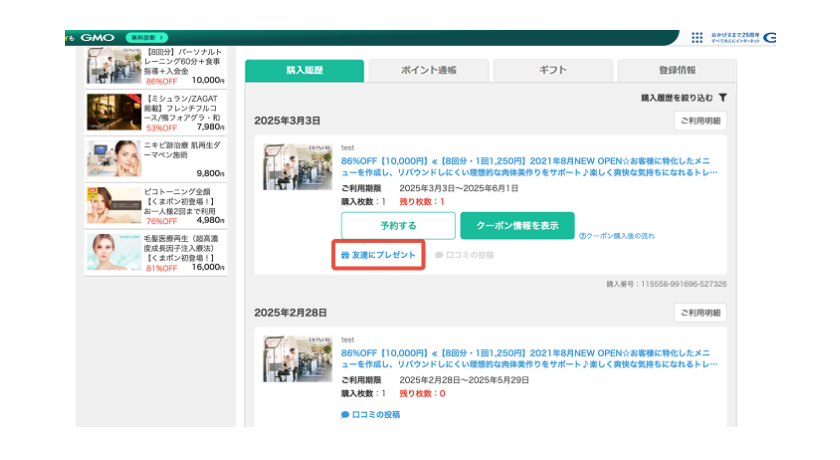Viewport: 840px width, 460px height.
Task: Switch to the ポイント通帳 tab
Action: coord(429,70)
